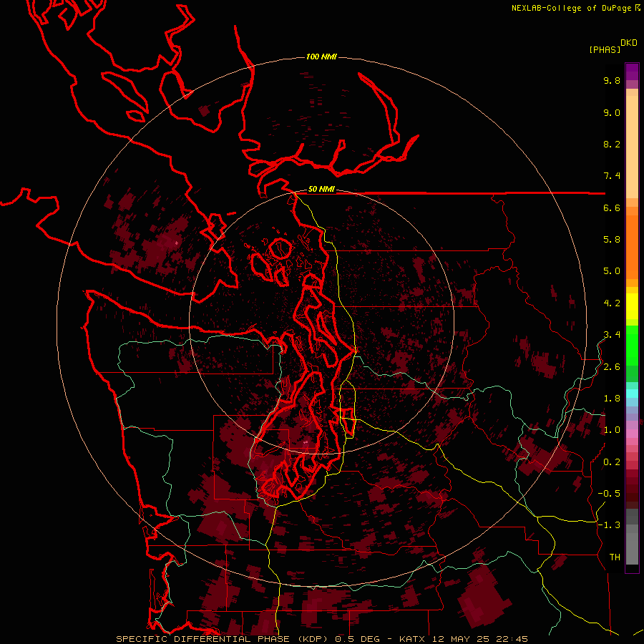Click the 1.8 scale value
Image resolution: width=644 pixels, height=644 pixels.
click(x=612, y=399)
